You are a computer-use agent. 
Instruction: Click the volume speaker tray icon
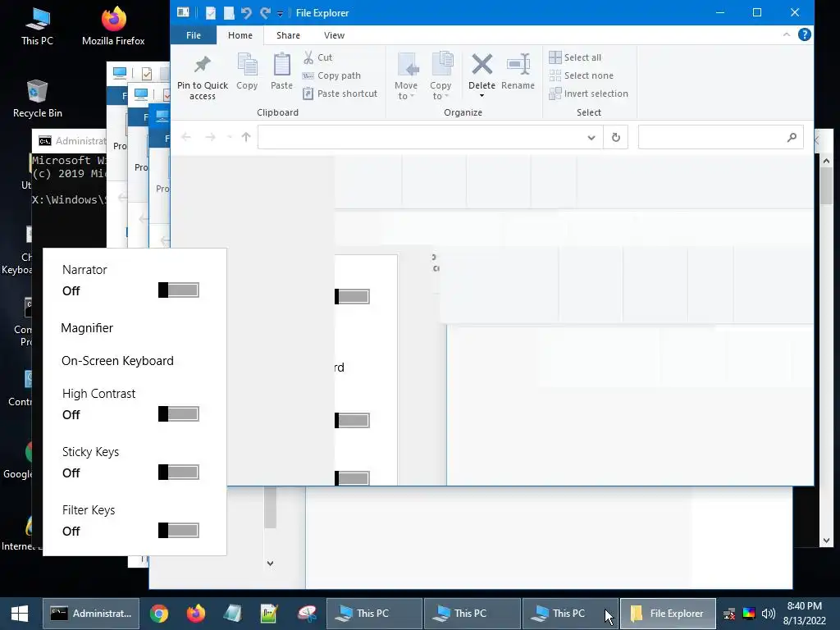tap(768, 614)
